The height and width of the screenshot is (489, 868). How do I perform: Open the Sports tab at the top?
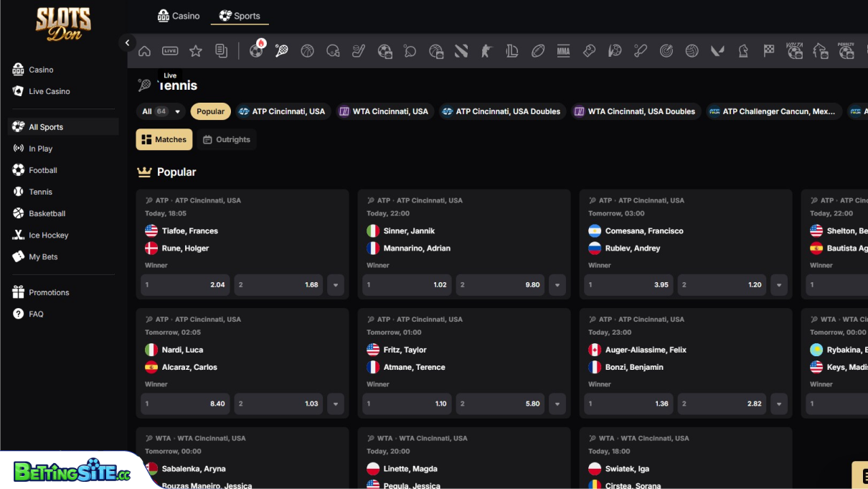coord(239,15)
